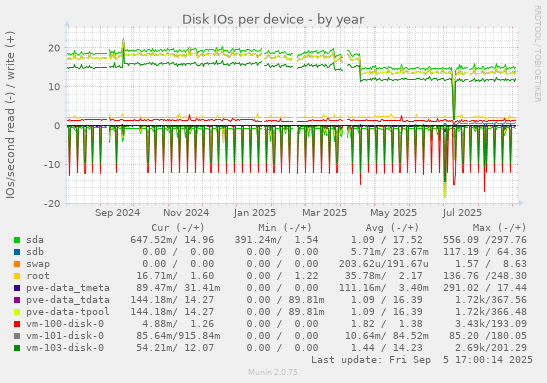The width and height of the screenshot is (547, 383).
Task: Click the 'swap' legend label
Action: pos(38,264)
